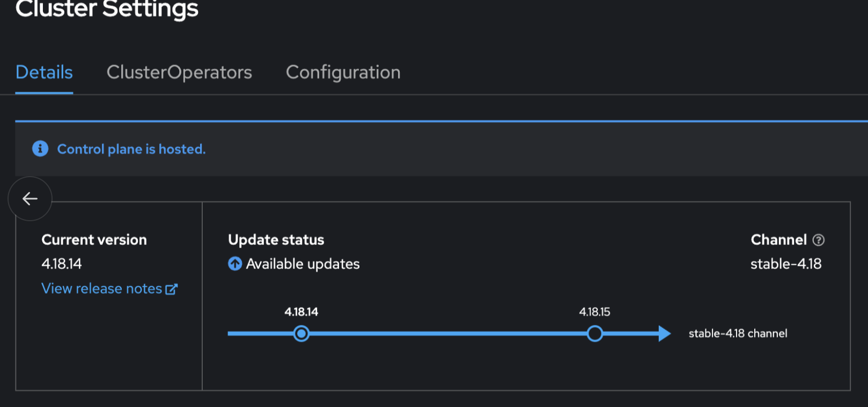Click the stable-4.18 channel value under Channel
Viewport: 868px width, 407px height.
pos(785,264)
